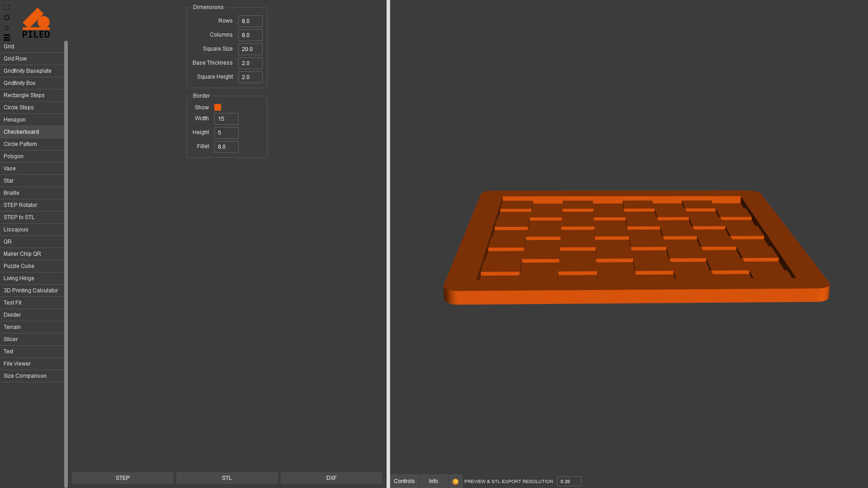Click the PILED logo
The height and width of the screenshot is (488, 868).
pyautogui.click(x=36, y=23)
